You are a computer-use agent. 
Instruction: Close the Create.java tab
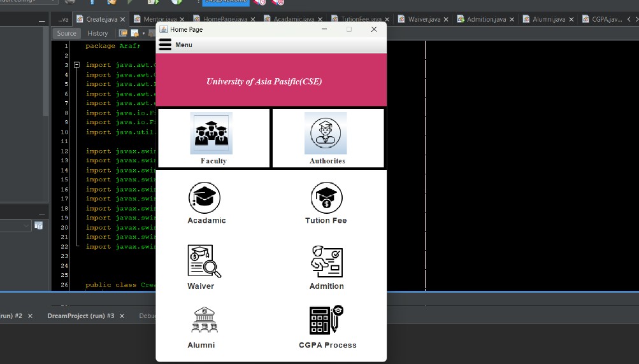[123, 19]
